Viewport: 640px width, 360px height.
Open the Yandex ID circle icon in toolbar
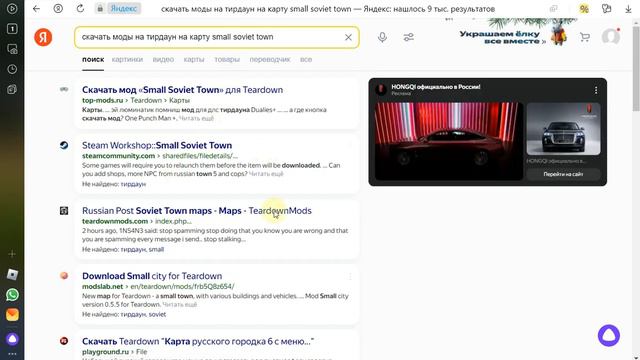(58, 9)
